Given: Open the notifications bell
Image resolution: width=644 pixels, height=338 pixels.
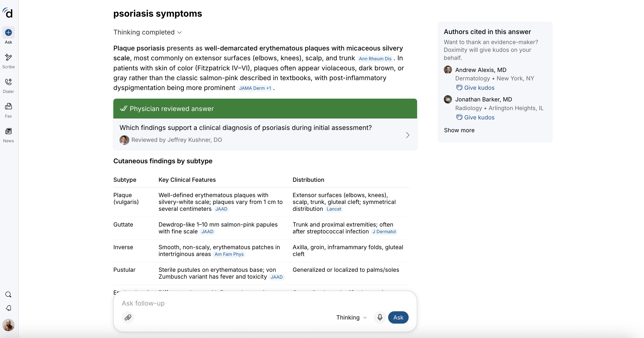Looking at the screenshot, I should coord(8,308).
